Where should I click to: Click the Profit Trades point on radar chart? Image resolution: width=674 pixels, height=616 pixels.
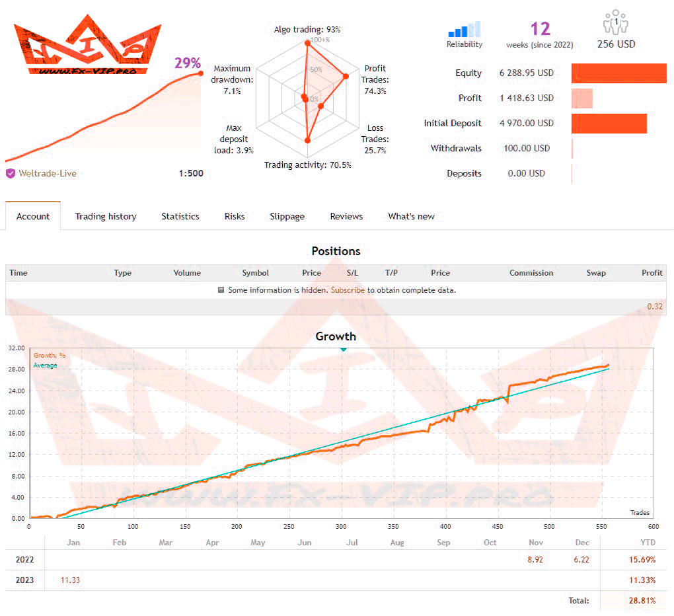pos(346,77)
